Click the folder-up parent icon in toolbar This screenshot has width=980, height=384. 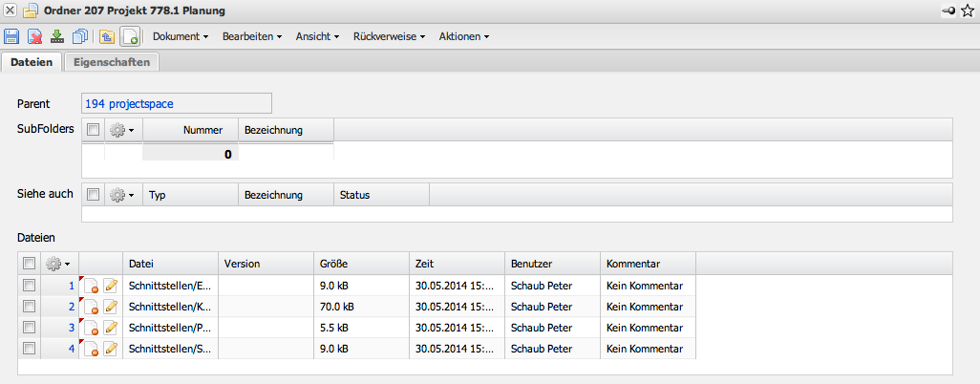(x=106, y=37)
